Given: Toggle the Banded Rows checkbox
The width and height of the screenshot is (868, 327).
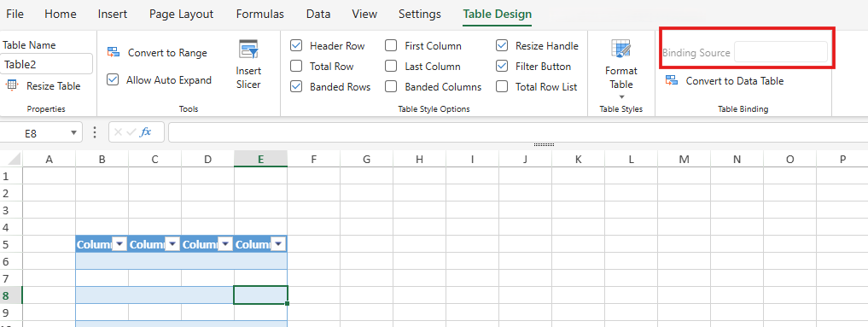Looking at the screenshot, I should point(296,87).
